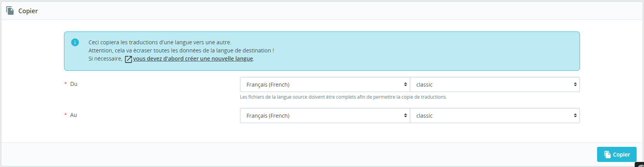Screen dimensions: 644x167
Task: Click the arrow of the Du classic theme select
Action: [575, 84]
